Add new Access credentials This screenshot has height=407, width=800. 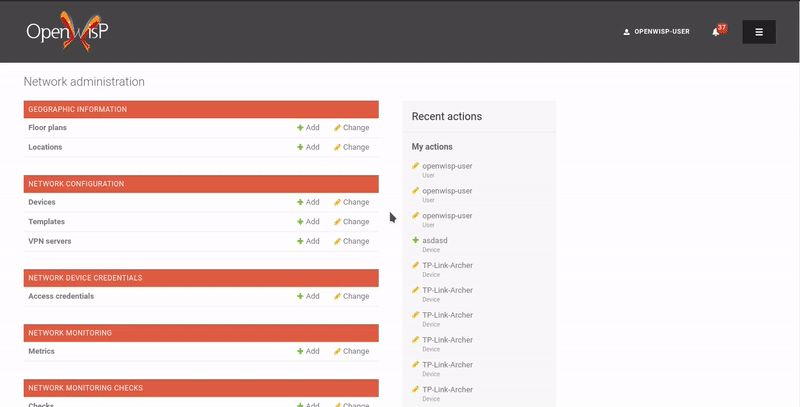tap(308, 296)
